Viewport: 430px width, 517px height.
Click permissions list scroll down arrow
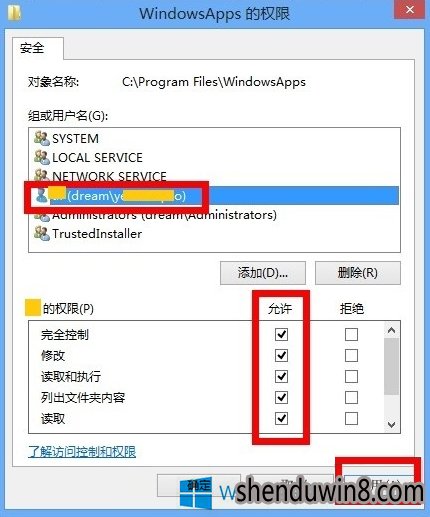click(x=391, y=424)
